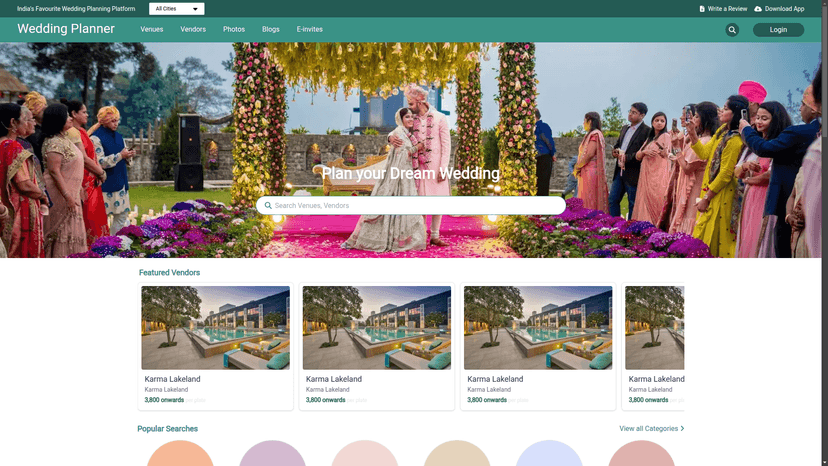Open second Karma Lakeland vendor card

(377, 347)
